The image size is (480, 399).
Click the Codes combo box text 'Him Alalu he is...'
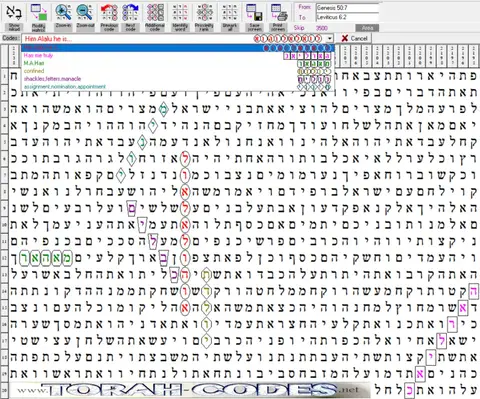(x=48, y=39)
